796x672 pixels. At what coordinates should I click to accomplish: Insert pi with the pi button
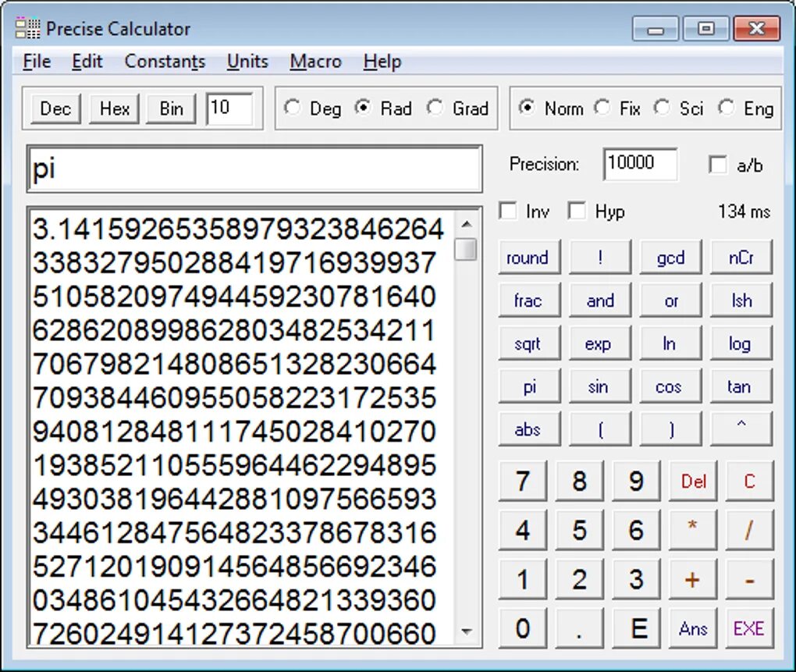[x=529, y=387]
